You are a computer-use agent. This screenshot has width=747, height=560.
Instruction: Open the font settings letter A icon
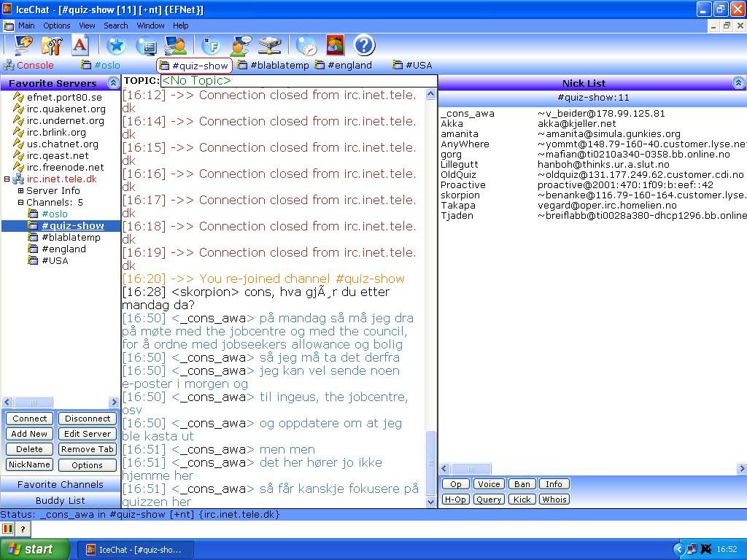pos(80,46)
